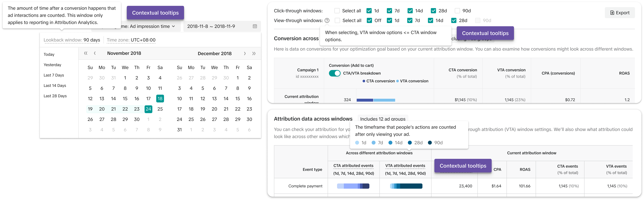644x200 pixels.
Task: Toggle the CTA/VTA breakdown switch
Action: coord(334,73)
